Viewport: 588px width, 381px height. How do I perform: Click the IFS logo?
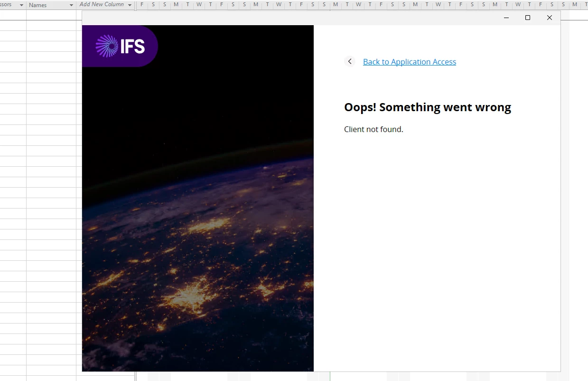(x=120, y=46)
